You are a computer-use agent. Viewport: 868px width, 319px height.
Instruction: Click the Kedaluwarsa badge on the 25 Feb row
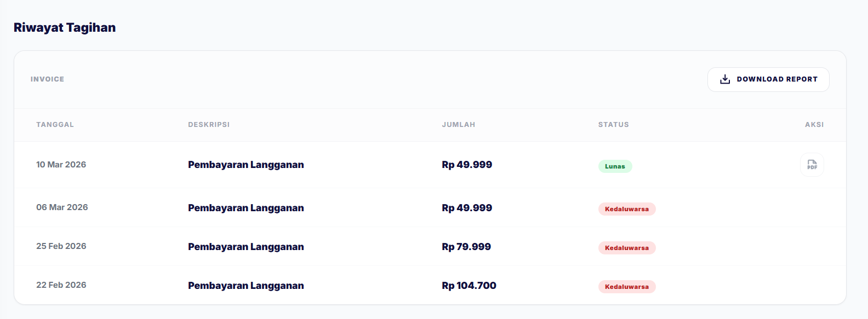[626, 247]
